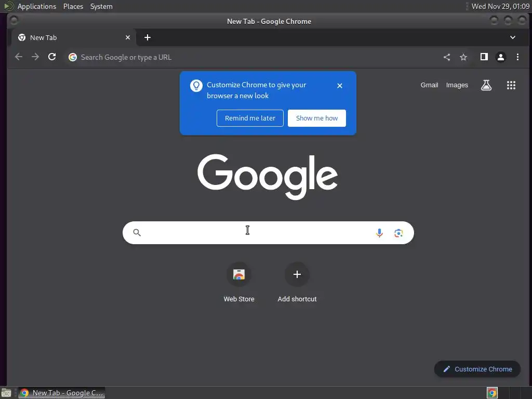Dismiss the Customize Chrome popup
This screenshot has width=532, height=399.
click(340, 86)
